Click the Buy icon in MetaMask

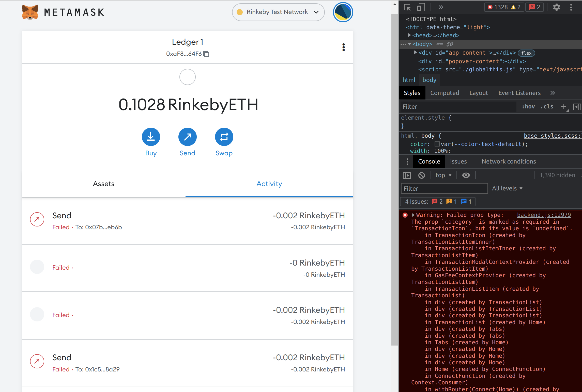(x=151, y=137)
